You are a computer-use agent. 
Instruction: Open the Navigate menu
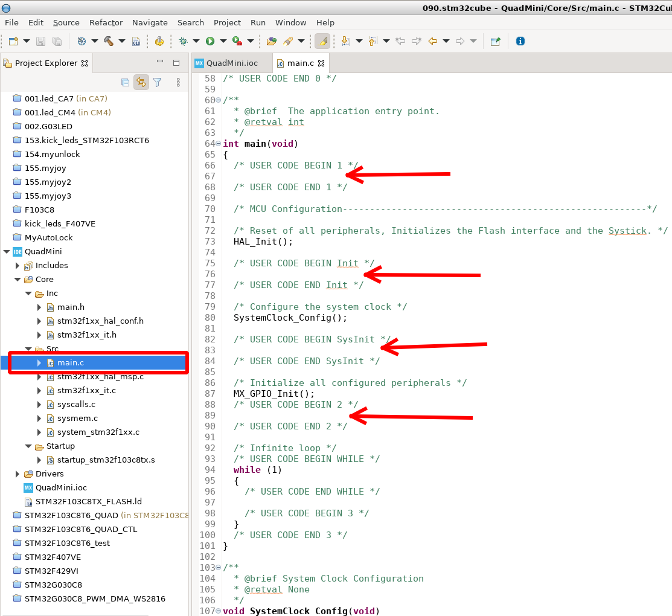pos(150,23)
